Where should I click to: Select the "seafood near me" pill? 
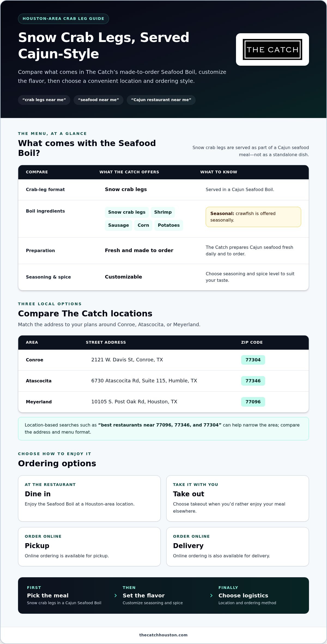[98, 100]
